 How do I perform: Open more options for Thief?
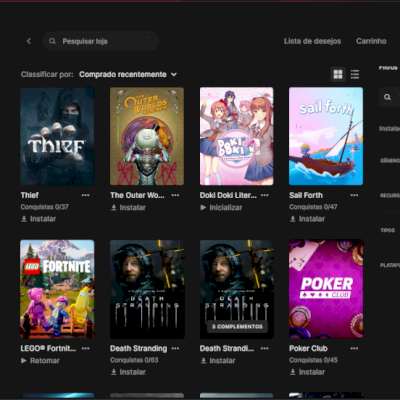pyautogui.click(x=86, y=195)
